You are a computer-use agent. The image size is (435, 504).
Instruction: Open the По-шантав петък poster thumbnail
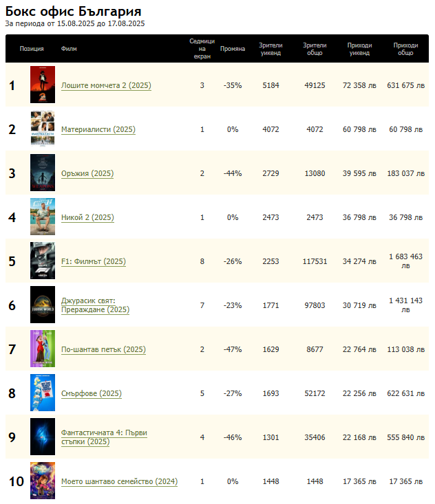[43, 349]
